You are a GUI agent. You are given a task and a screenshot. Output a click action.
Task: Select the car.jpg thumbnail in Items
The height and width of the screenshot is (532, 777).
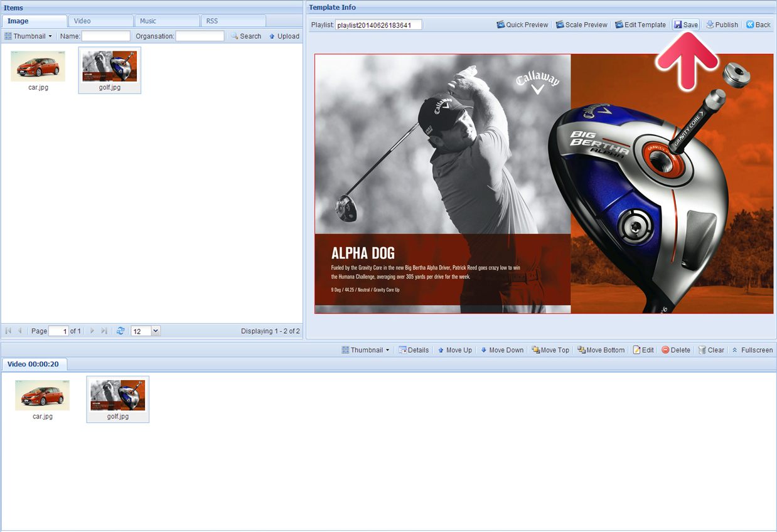pos(38,67)
